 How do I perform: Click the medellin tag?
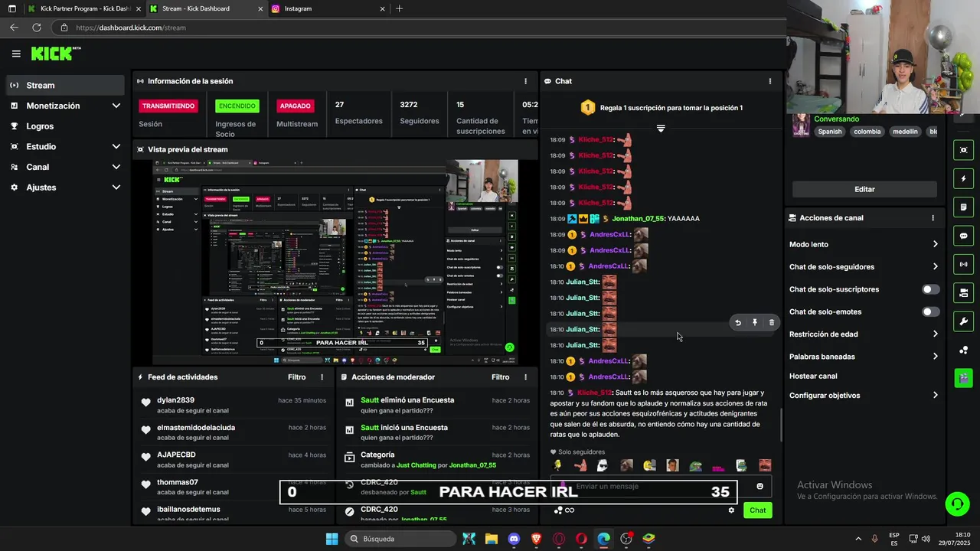coord(905,132)
